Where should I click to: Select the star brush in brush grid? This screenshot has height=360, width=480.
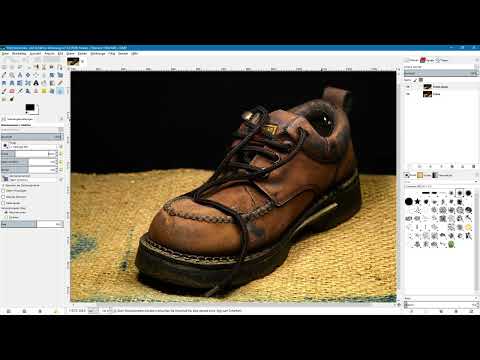click(417, 201)
